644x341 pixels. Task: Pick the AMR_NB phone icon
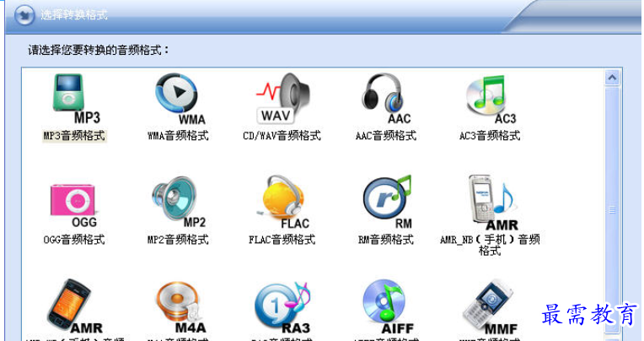click(x=493, y=203)
